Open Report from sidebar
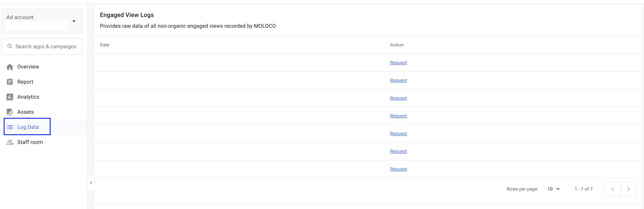 pyautogui.click(x=25, y=82)
